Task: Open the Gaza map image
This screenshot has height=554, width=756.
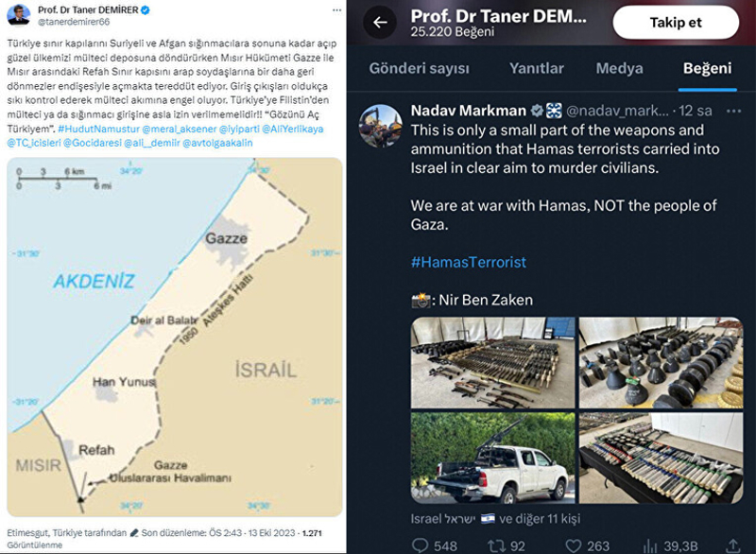Action: 174,338
